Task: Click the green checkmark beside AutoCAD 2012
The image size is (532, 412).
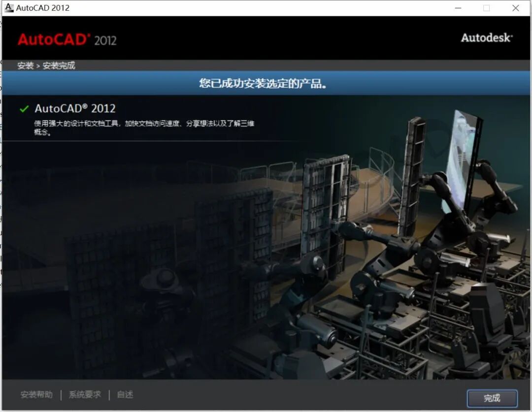Action: [x=24, y=109]
